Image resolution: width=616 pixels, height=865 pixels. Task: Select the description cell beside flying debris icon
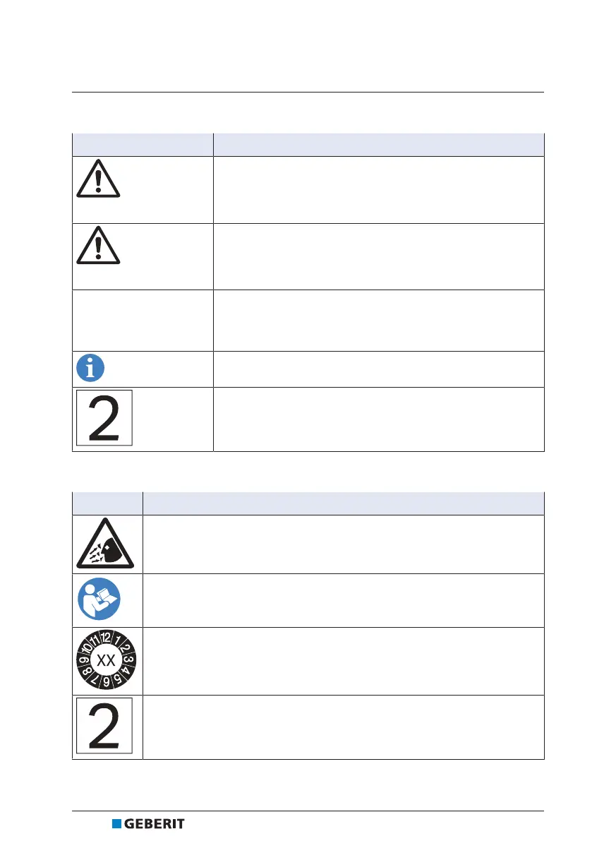(x=343, y=544)
